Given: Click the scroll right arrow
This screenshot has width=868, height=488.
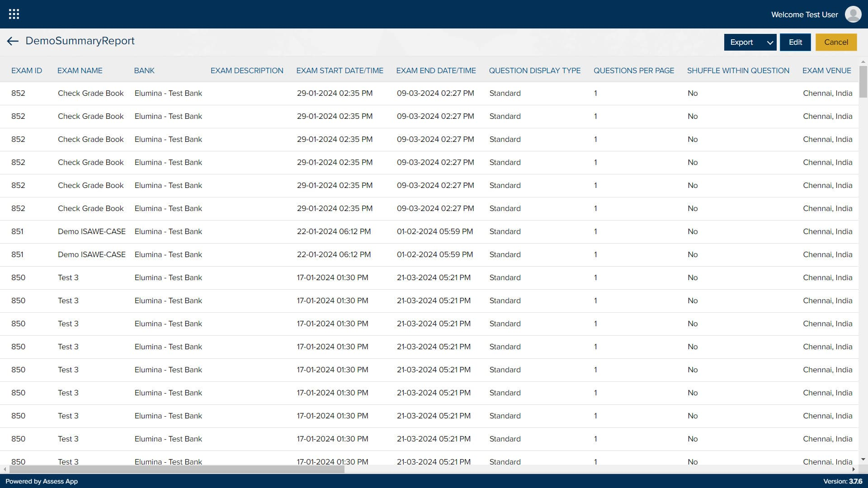Looking at the screenshot, I should [x=854, y=469].
